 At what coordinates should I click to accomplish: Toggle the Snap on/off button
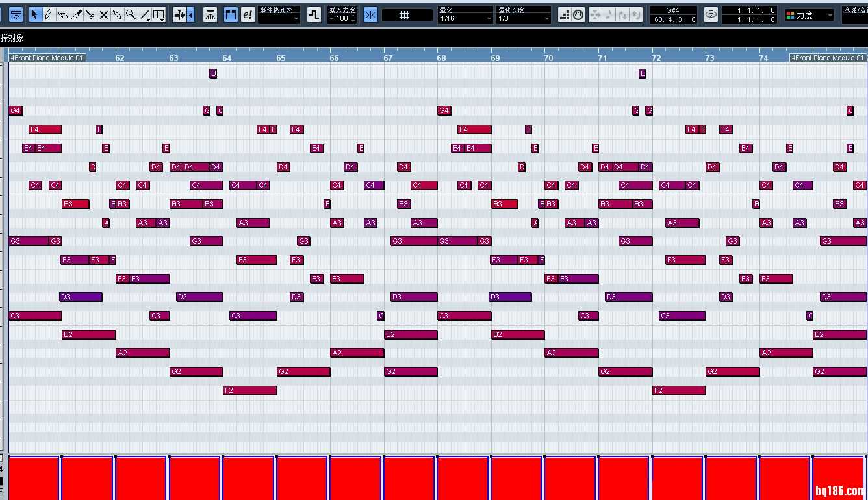point(370,14)
